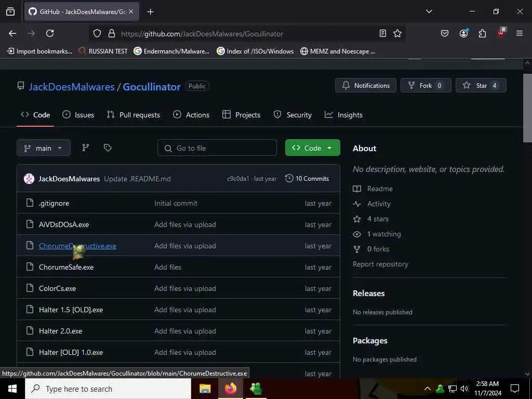
Task: Click the Firefox back arrow
Action: click(12, 33)
